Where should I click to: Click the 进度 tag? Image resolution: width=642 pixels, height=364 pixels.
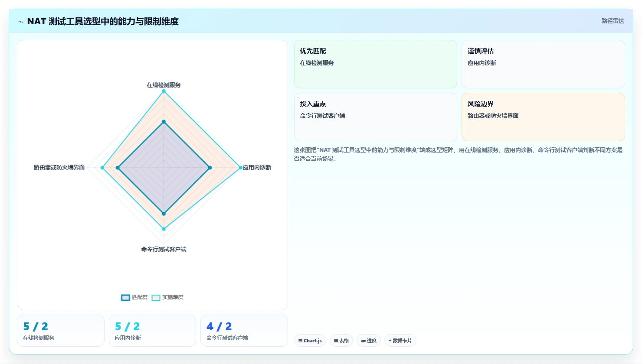pos(369,341)
